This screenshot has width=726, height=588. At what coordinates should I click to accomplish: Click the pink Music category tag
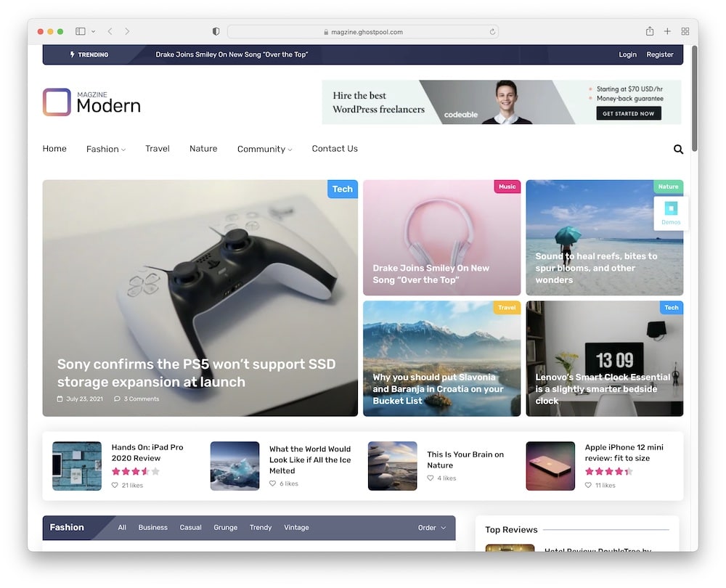pos(507,187)
